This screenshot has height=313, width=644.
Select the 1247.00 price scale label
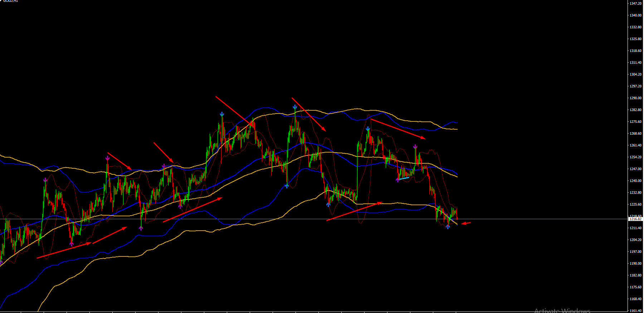(x=635, y=169)
